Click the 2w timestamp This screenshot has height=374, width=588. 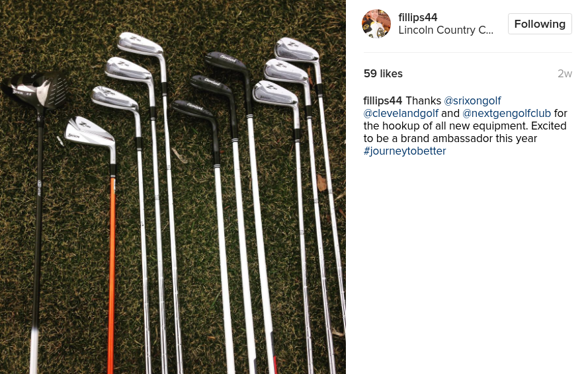(564, 73)
